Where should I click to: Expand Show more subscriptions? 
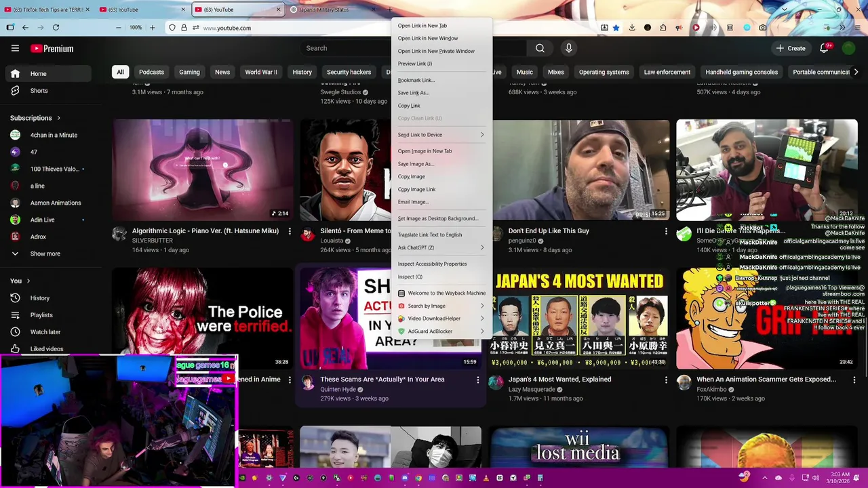[x=45, y=253]
